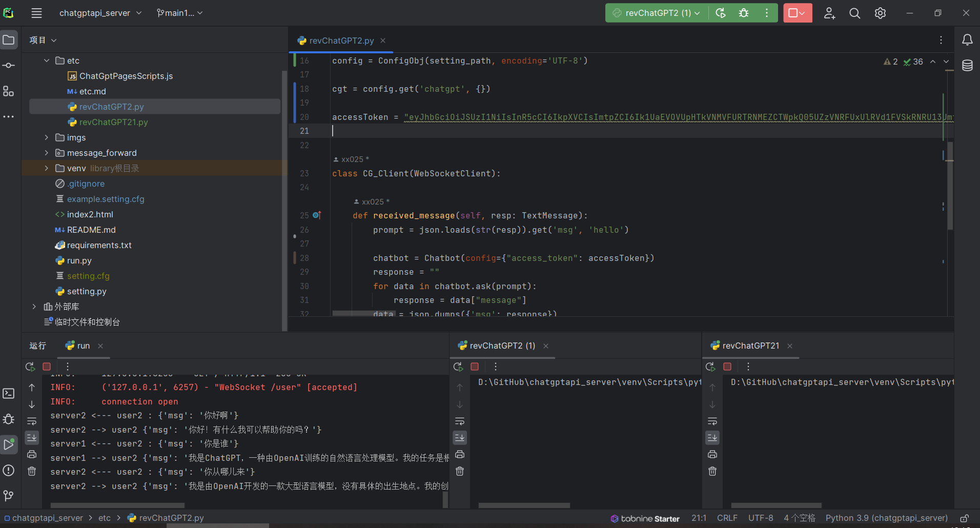Open chatgptapi_server project dropdown
This screenshot has height=528, width=980.
tap(100, 13)
